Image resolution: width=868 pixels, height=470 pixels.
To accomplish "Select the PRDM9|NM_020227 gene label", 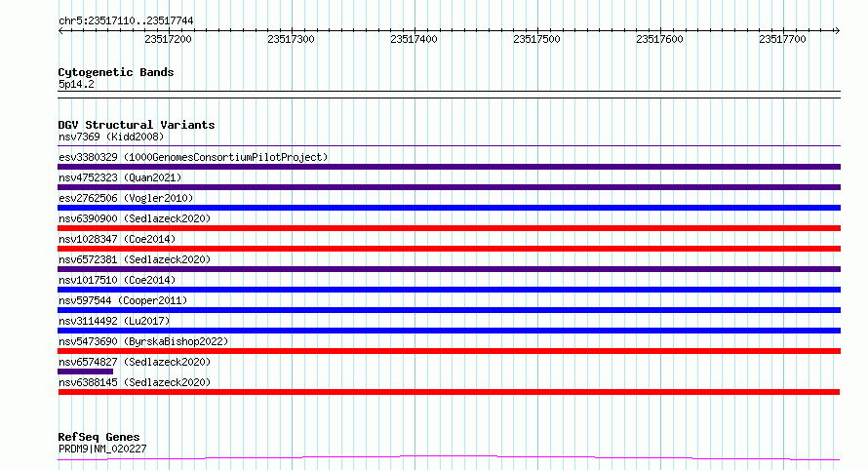I will pyautogui.click(x=102, y=449).
